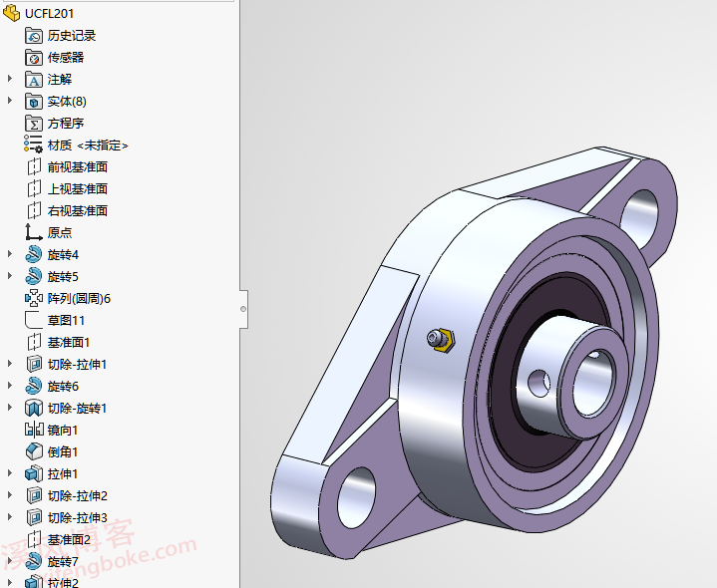Select the 方程序 tree label

tap(66, 124)
